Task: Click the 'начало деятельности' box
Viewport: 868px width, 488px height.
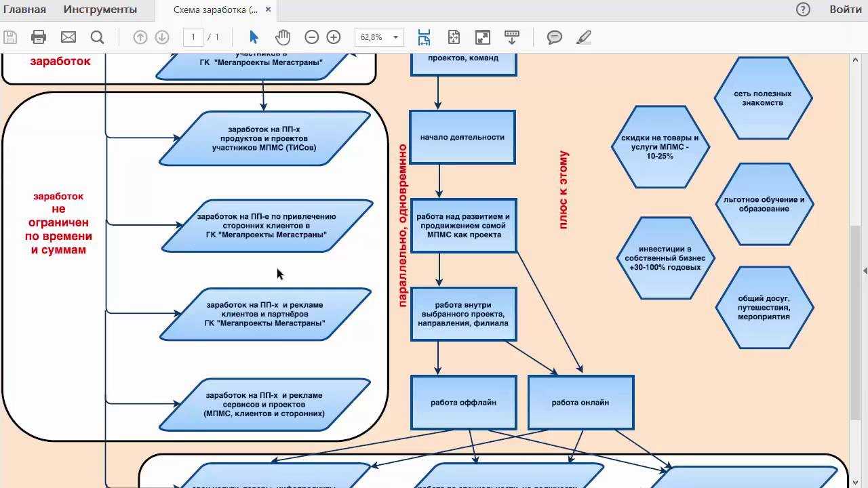Action: (x=462, y=137)
